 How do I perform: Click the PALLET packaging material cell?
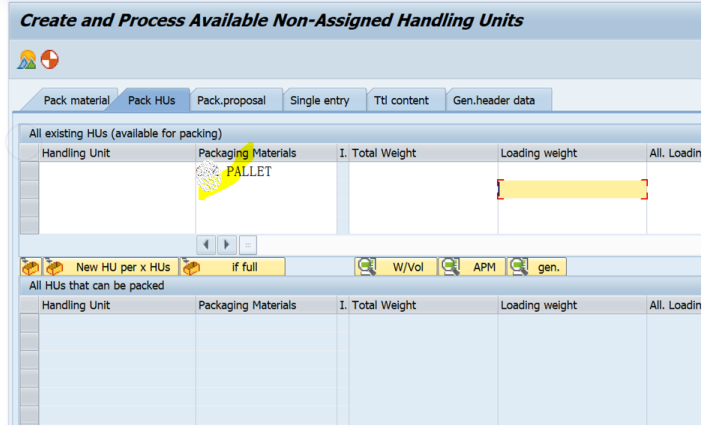pyautogui.click(x=266, y=171)
